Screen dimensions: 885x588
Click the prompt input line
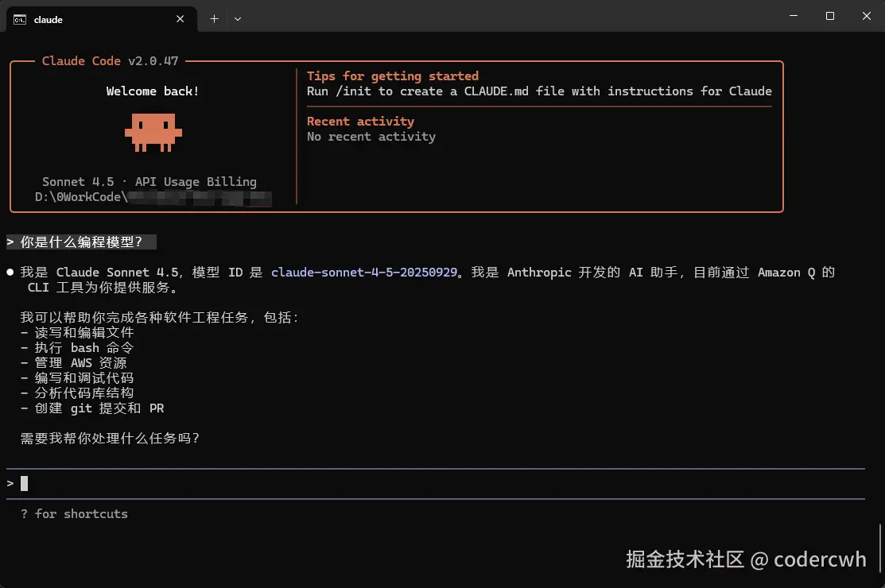(435, 483)
